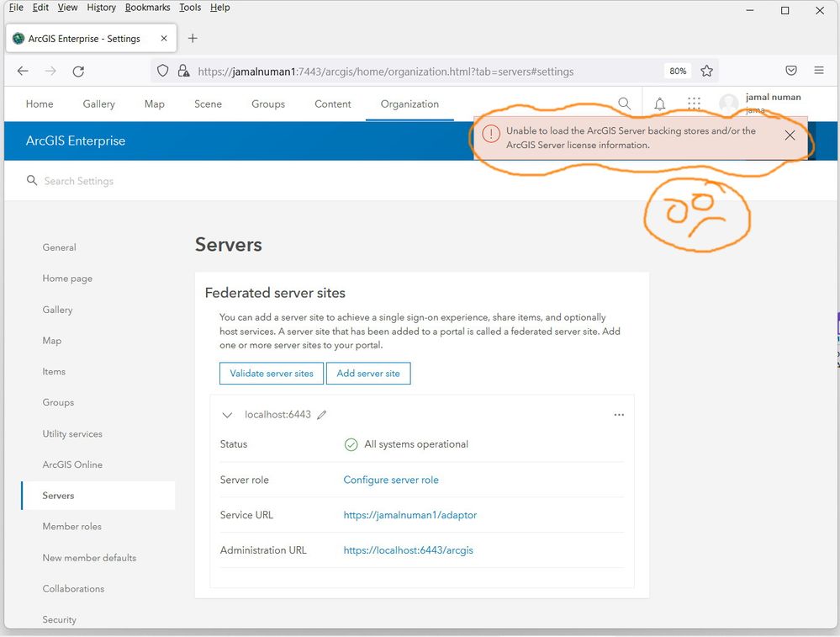
Task: Open the Tools menu
Action: click(190, 8)
